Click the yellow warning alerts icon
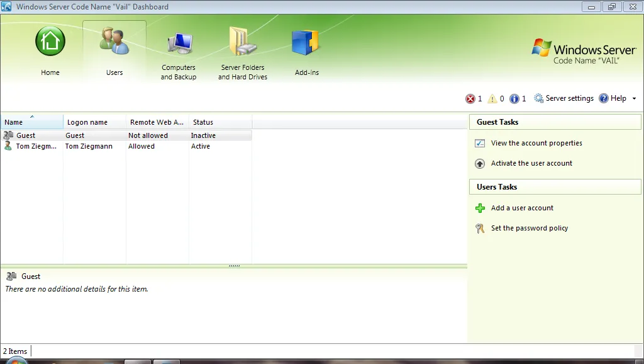The height and width of the screenshot is (364, 644). pos(492,99)
